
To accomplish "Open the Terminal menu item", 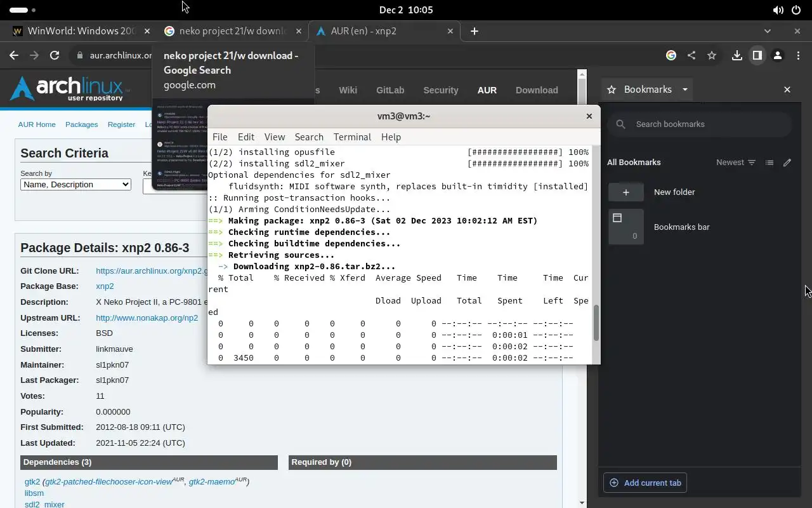I will tap(352, 137).
